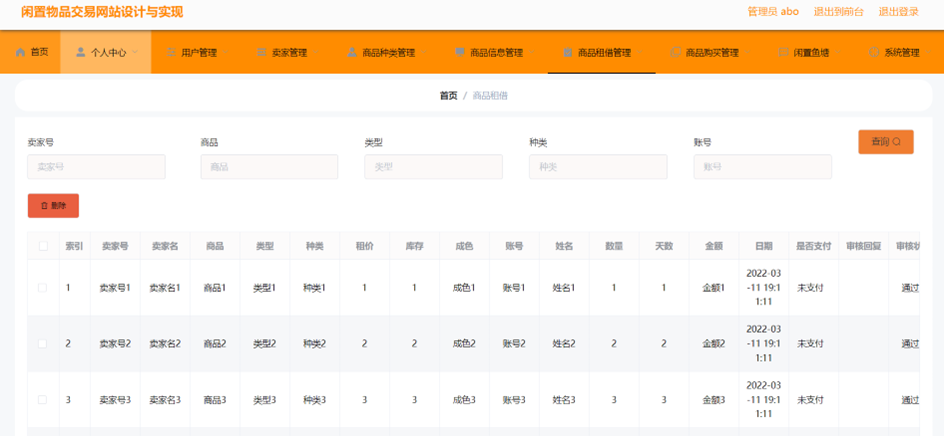This screenshot has height=436, width=944.
Task: Click 通过 status in row 卖家号2
Action: pos(910,344)
